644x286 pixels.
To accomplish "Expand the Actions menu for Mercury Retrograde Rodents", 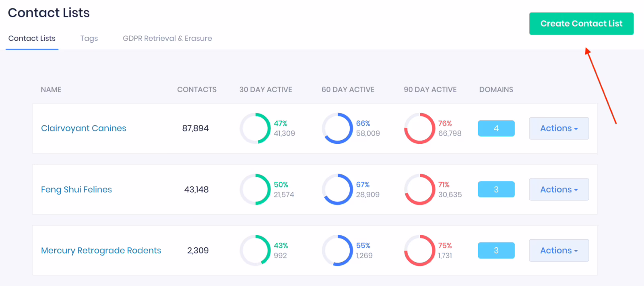I will point(559,250).
